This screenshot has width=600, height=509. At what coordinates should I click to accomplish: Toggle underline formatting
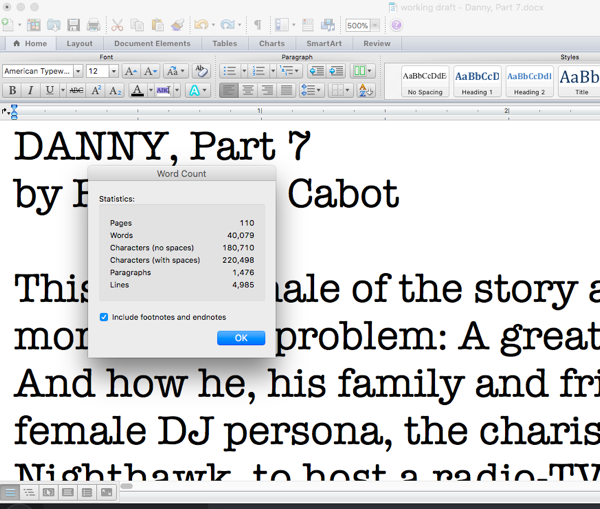pos(48,90)
